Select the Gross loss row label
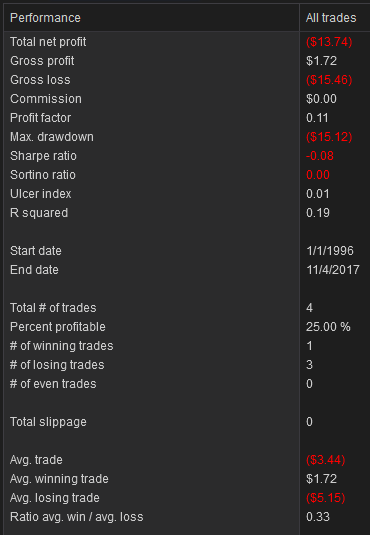Viewport: 370px width, 535px height. (x=40, y=80)
